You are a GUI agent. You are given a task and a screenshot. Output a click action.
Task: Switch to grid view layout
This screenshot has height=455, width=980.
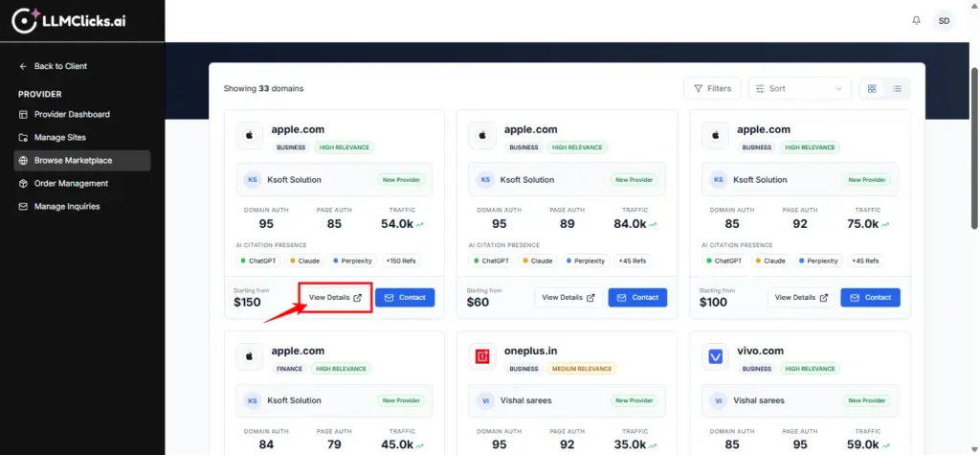[x=872, y=88]
